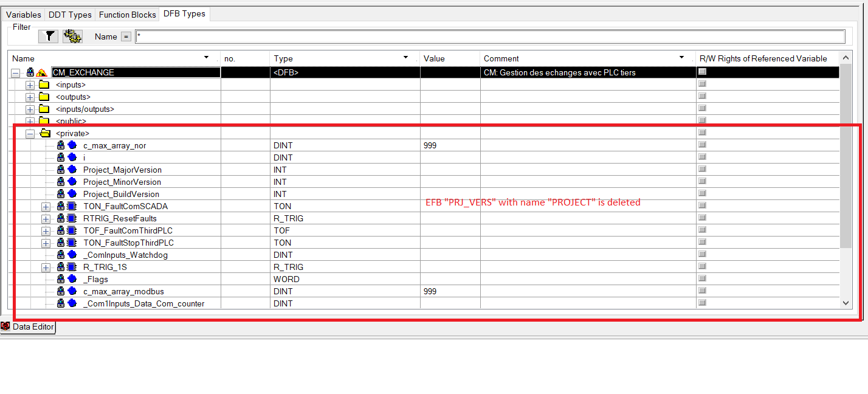Click the funnel filter button

(x=49, y=36)
